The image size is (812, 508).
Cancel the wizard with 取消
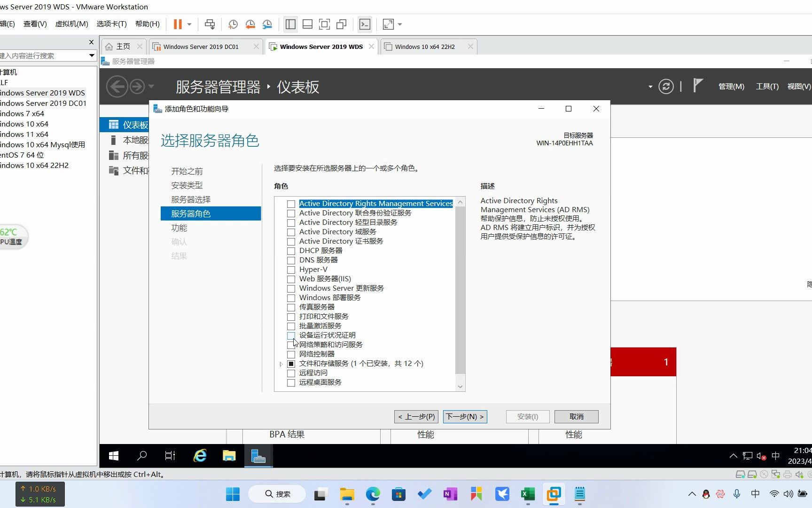(576, 416)
